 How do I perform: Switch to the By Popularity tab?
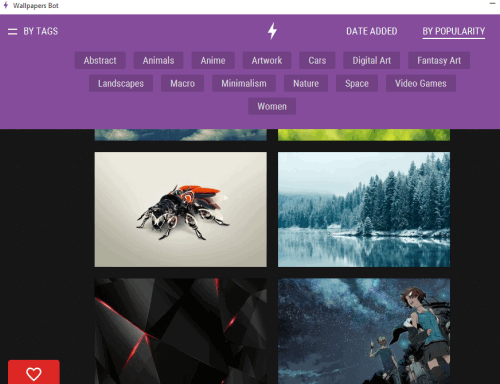(454, 31)
